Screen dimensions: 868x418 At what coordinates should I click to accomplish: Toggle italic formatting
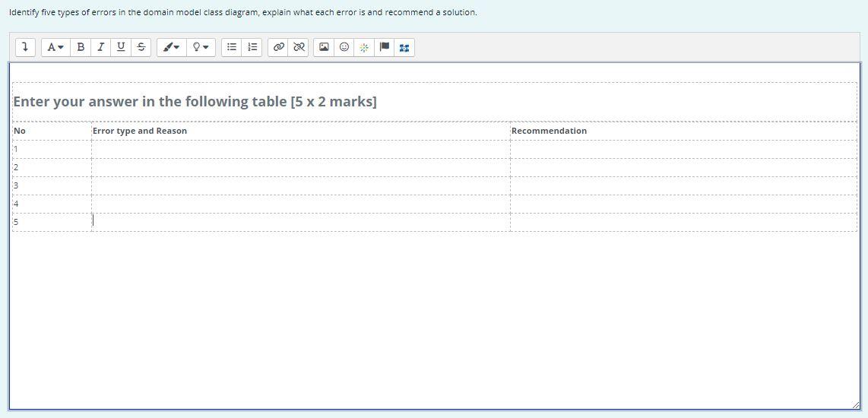[x=101, y=48]
